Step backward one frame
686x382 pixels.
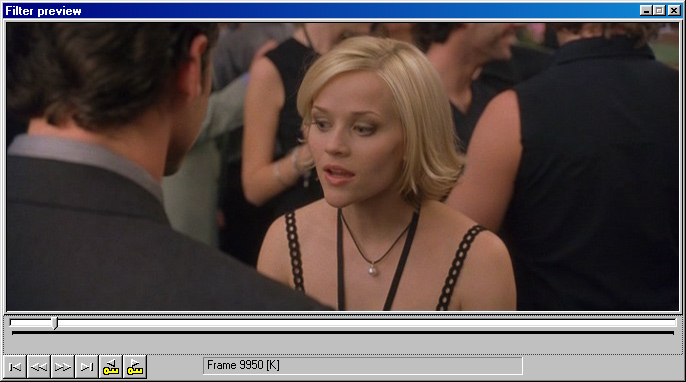[x=39, y=367]
